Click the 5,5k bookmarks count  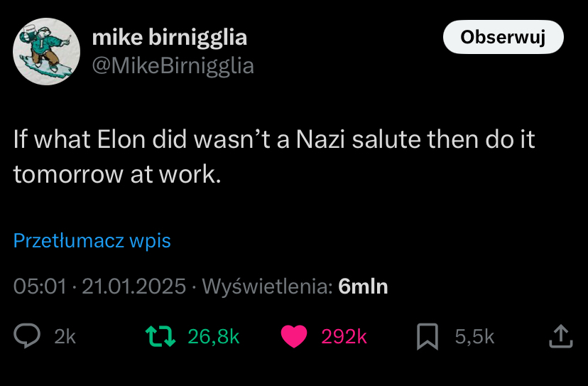click(474, 337)
